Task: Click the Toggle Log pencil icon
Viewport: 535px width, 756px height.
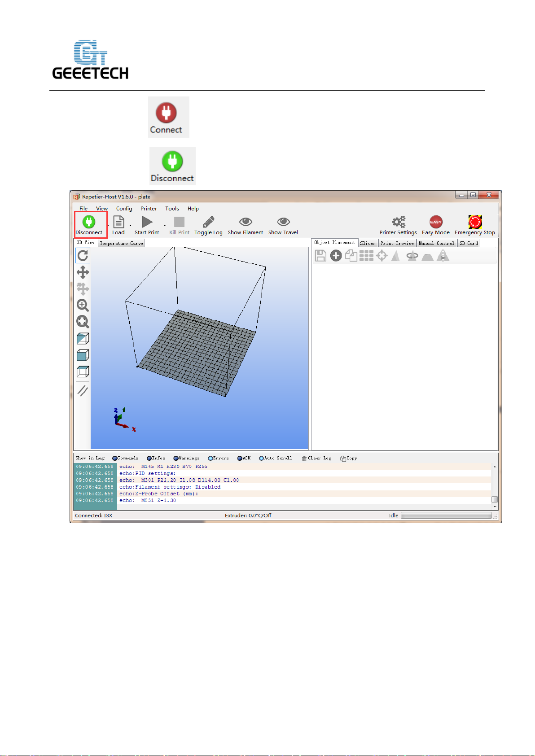Action: tap(208, 222)
